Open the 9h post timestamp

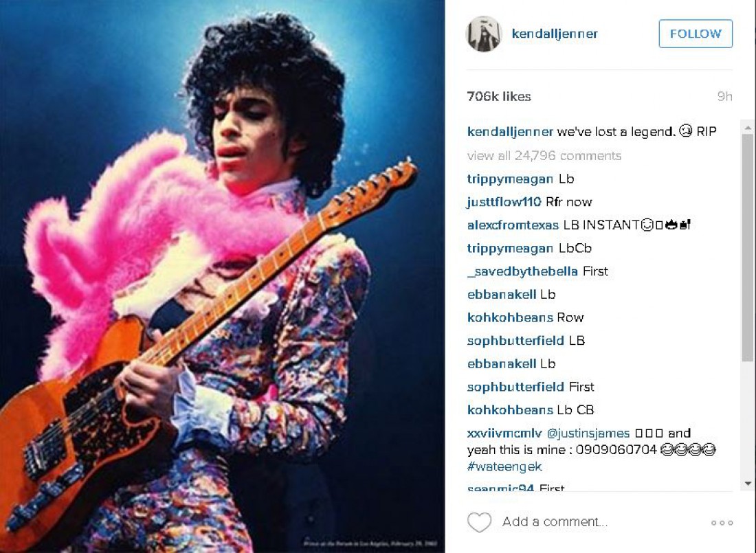[x=724, y=96]
